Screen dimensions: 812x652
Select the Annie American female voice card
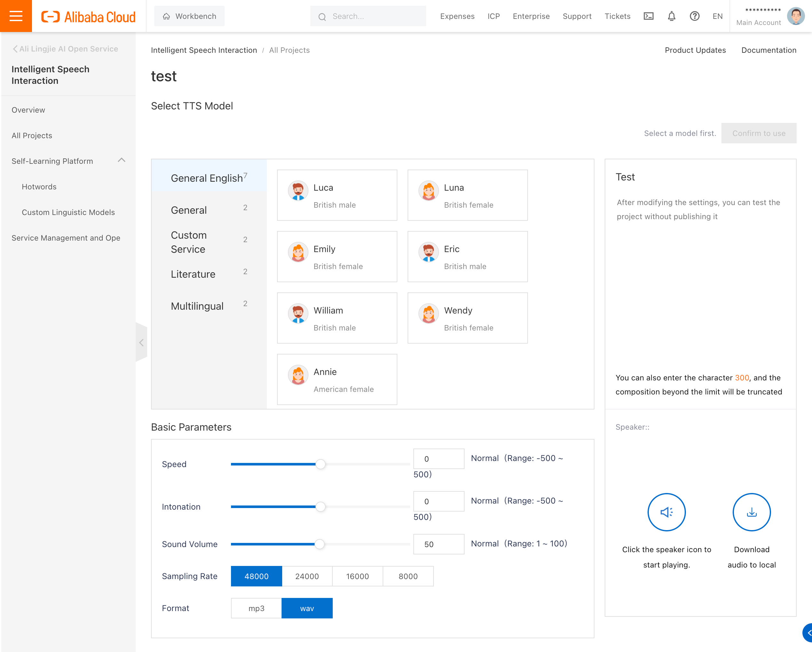coord(337,379)
